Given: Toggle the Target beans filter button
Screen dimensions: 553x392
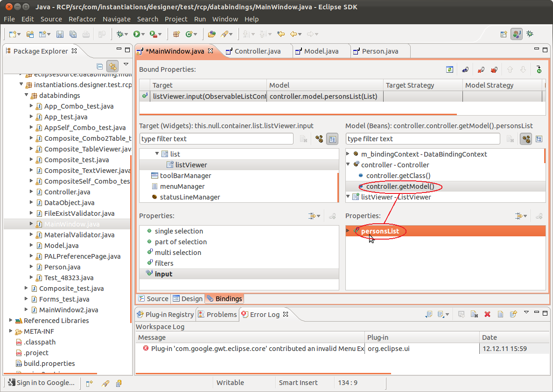Looking at the screenshot, I should point(319,139).
